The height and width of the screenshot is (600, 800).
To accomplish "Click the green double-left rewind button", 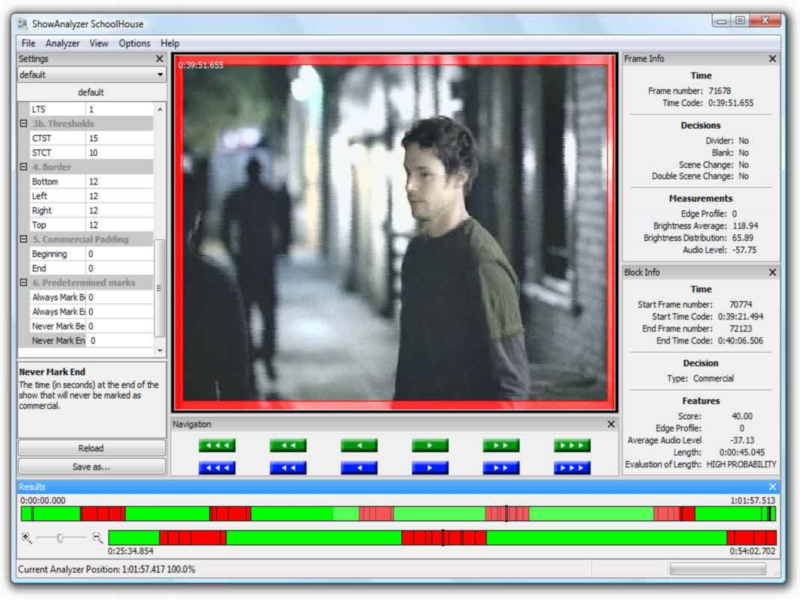I will pos(288,445).
